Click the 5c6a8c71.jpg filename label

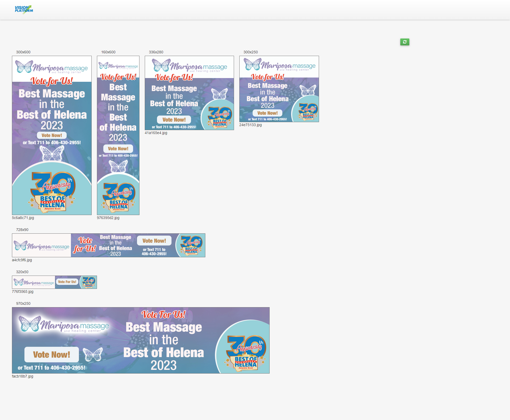tap(23, 218)
